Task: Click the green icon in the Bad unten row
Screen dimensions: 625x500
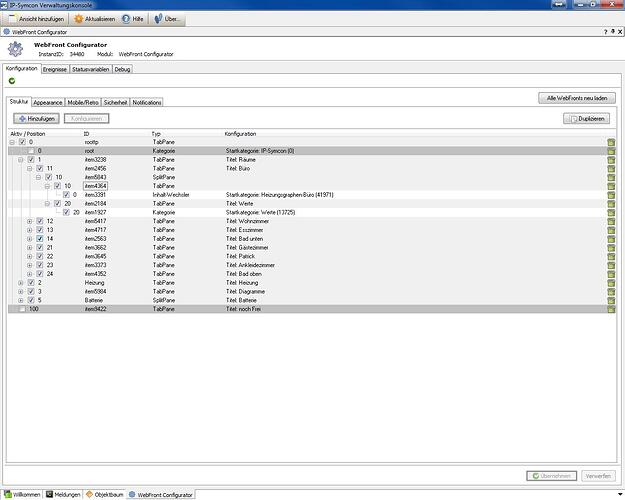Action: pos(611,239)
